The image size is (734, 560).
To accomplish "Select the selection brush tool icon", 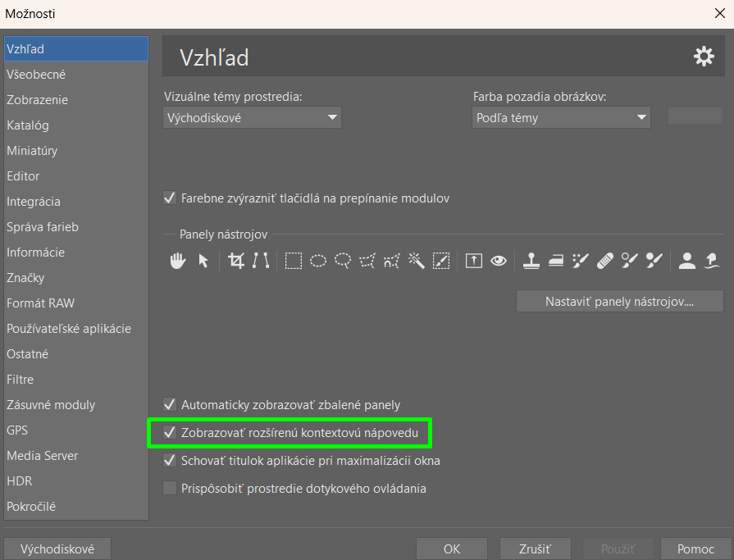I will (441, 261).
